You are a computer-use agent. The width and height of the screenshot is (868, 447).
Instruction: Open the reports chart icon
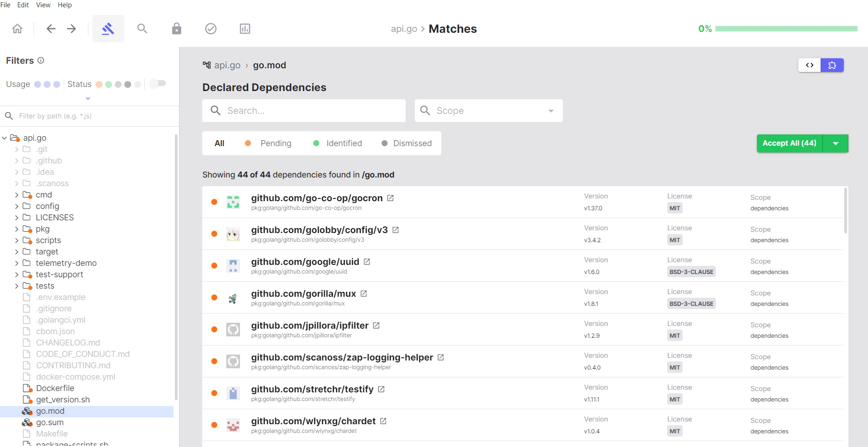coord(245,29)
